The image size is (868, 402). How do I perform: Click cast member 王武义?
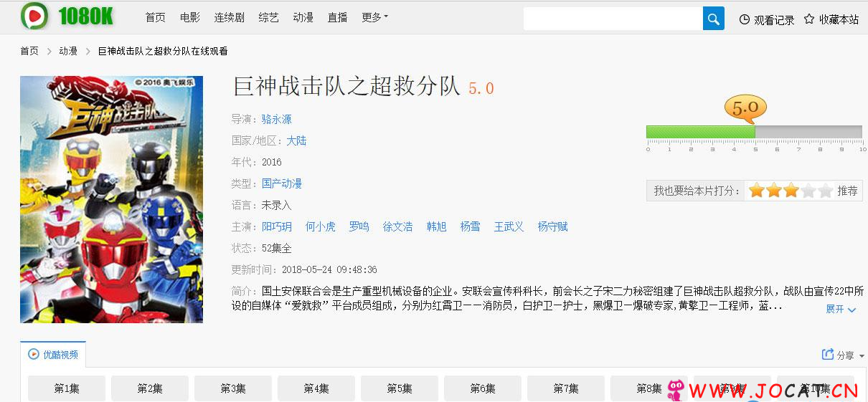[509, 226]
